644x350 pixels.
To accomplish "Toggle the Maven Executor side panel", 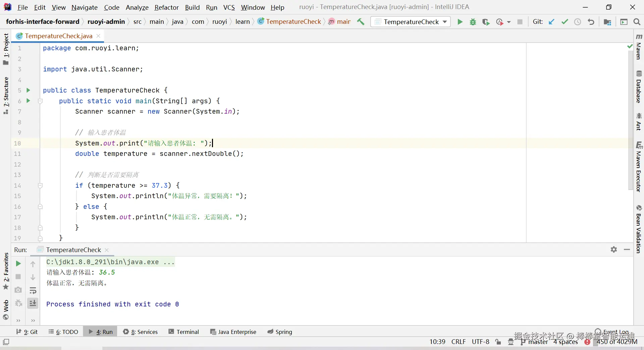I will coord(639,167).
